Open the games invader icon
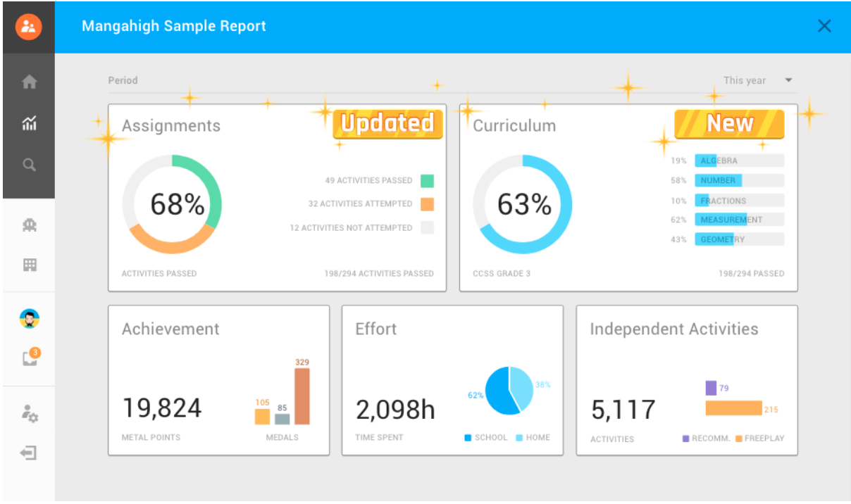This screenshot has height=504, width=851. coord(29,225)
